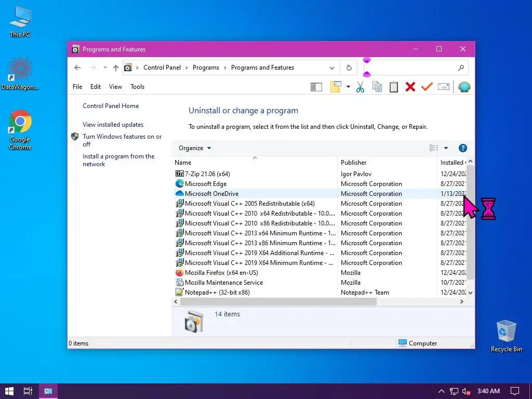Viewport: 532px width, 399px height.
Task: Open the address bar history dropdown
Action: pyautogui.click(x=332, y=68)
